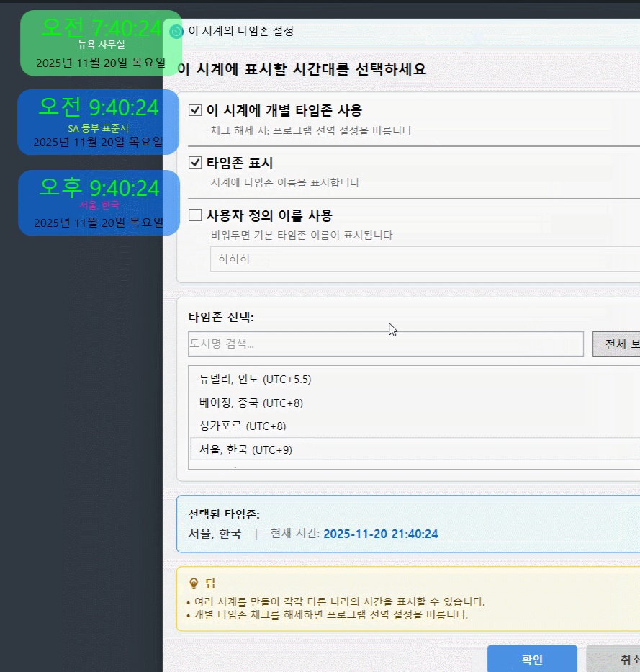Uncheck the '이 시계에 개별 타임존 사용' checkbox
Image resolution: width=640 pixels, height=672 pixels.
194,110
